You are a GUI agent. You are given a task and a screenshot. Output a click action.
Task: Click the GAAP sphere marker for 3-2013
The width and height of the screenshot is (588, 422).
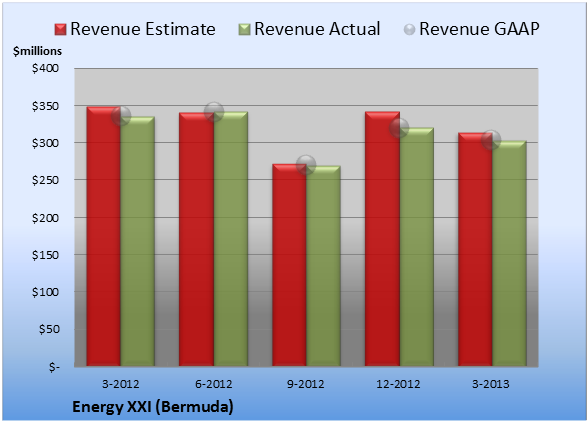click(491, 140)
